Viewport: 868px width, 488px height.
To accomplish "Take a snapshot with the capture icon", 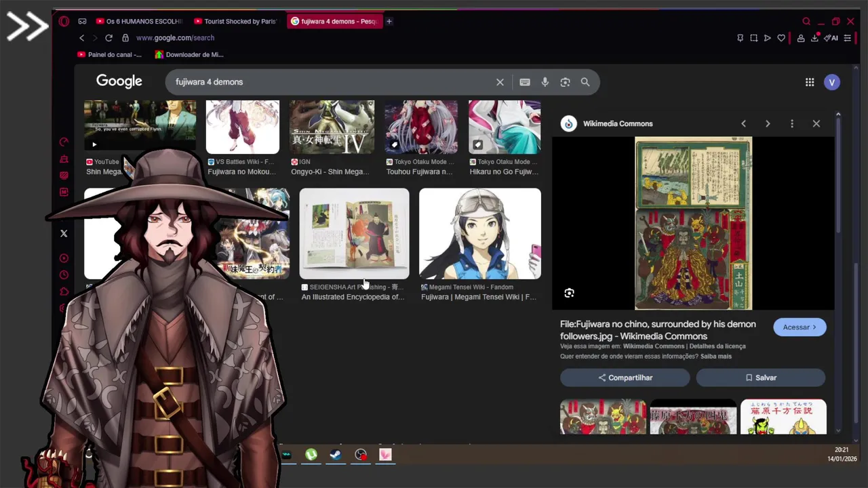I will click(753, 38).
